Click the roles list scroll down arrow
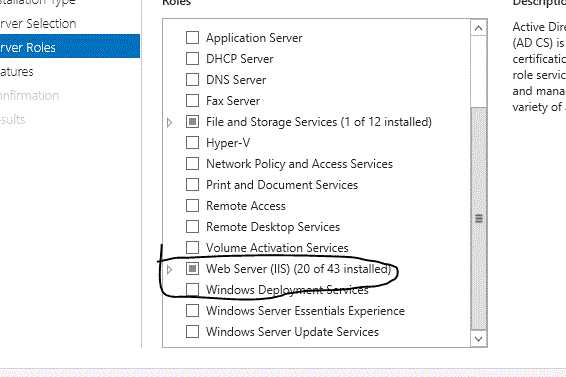This screenshot has height=377, width=566. (x=479, y=339)
